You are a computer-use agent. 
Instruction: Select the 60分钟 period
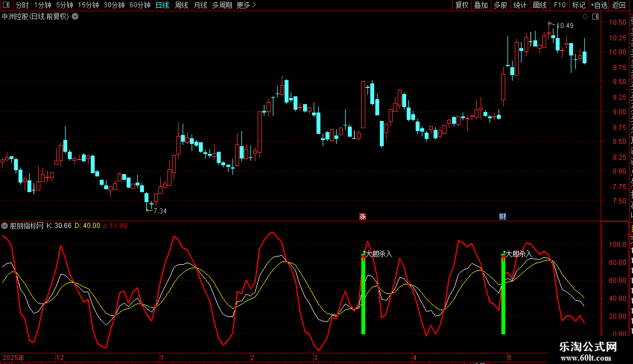point(140,5)
